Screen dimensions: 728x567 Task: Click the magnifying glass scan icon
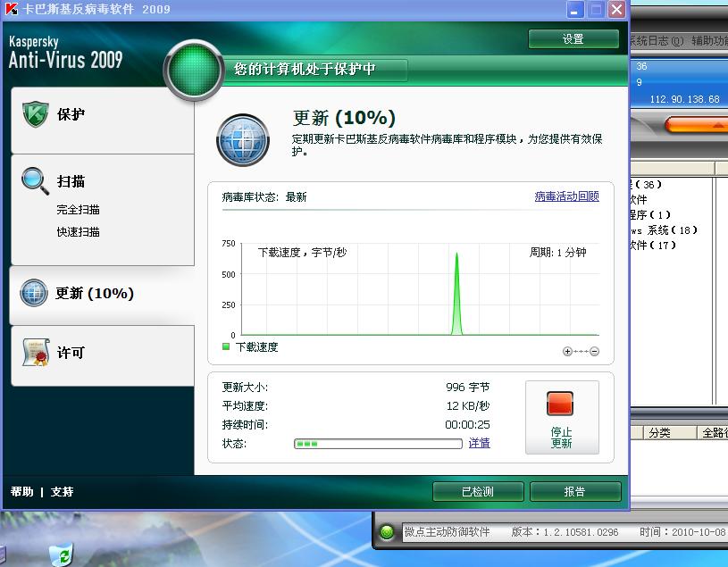click(x=36, y=180)
